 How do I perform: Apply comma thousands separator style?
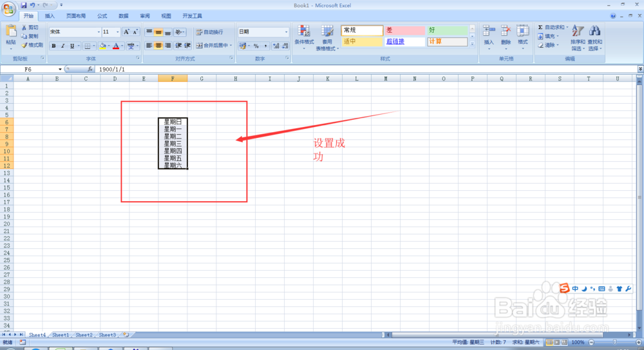point(265,46)
